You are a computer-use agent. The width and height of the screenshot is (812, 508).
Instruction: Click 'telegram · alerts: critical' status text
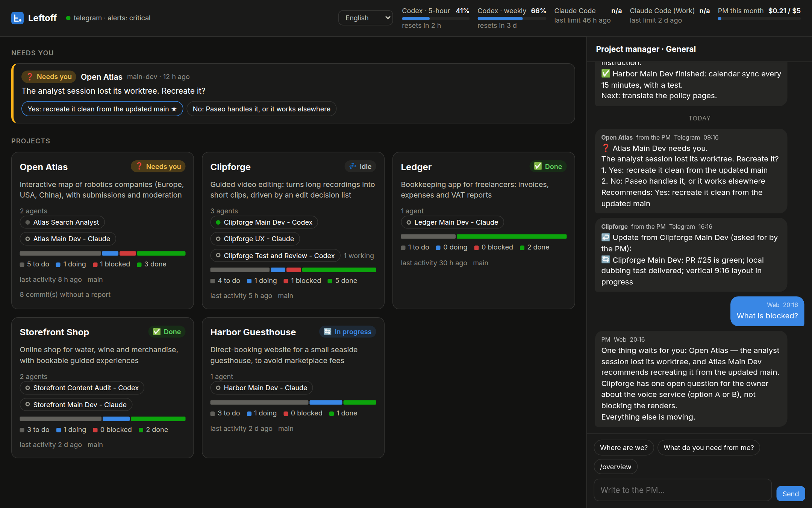coord(112,18)
